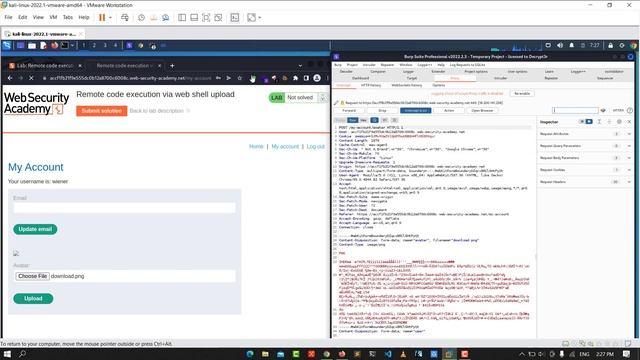Select Raw view in request editor
Viewport: 640px width, 360px height.
[x=352, y=120]
